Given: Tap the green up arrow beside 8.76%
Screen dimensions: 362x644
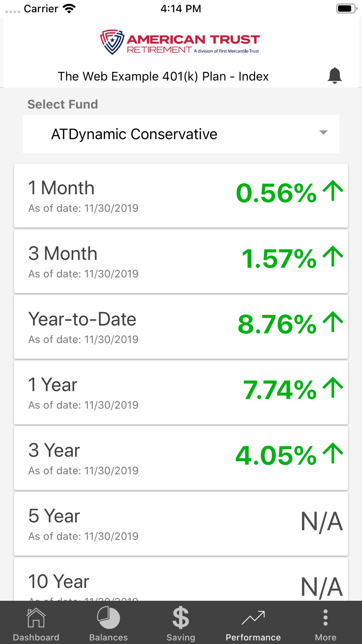Looking at the screenshot, I should pos(333,322).
